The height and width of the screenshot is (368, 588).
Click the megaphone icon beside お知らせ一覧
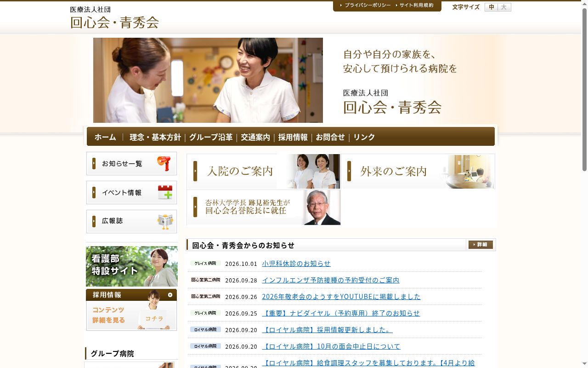coord(164,163)
